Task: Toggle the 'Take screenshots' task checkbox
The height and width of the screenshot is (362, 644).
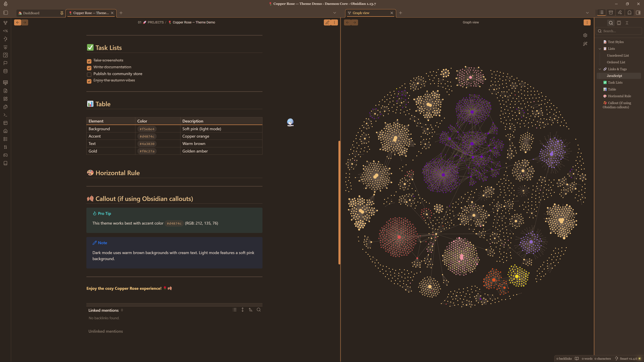Action: coord(89,61)
